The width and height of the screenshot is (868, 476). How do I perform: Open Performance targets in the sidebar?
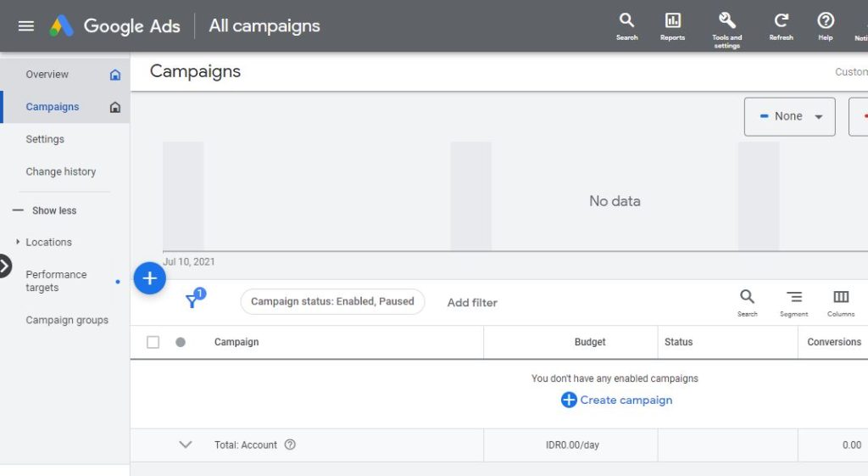(56, 281)
